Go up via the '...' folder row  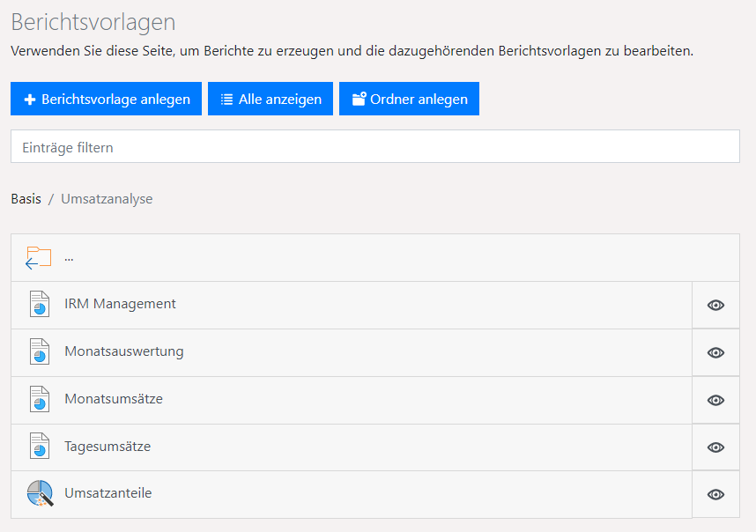click(x=69, y=258)
